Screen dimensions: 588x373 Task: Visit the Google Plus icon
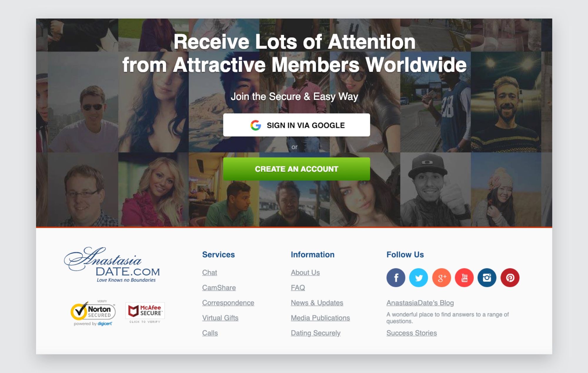441,277
